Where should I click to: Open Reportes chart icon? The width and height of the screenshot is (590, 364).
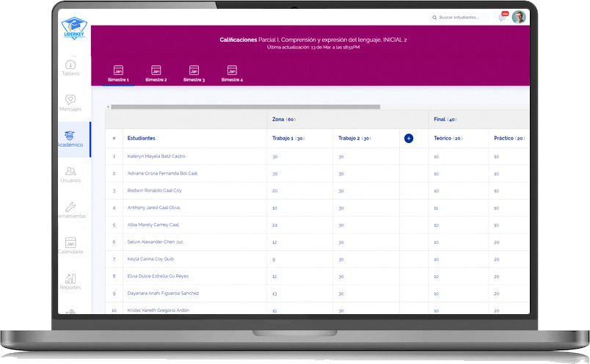(x=70, y=279)
